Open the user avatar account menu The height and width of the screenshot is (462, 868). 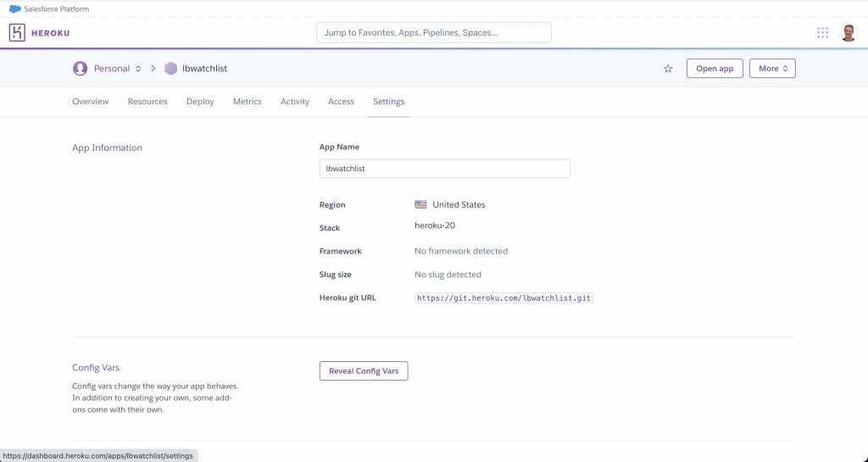(x=848, y=33)
